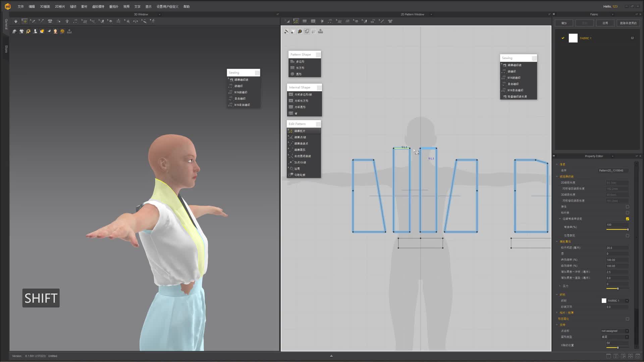This screenshot has width=644, height=362.
Task: Pick 加点/分线 add point tool
Action: point(300,162)
